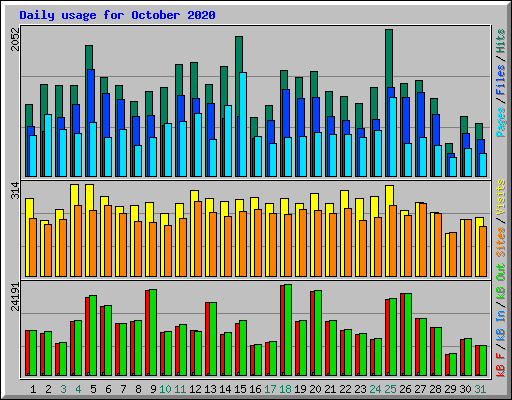The width and height of the screenshot is (512, 400).
Task: Select day label "13" on the axis
Action: tap(210, 389)
